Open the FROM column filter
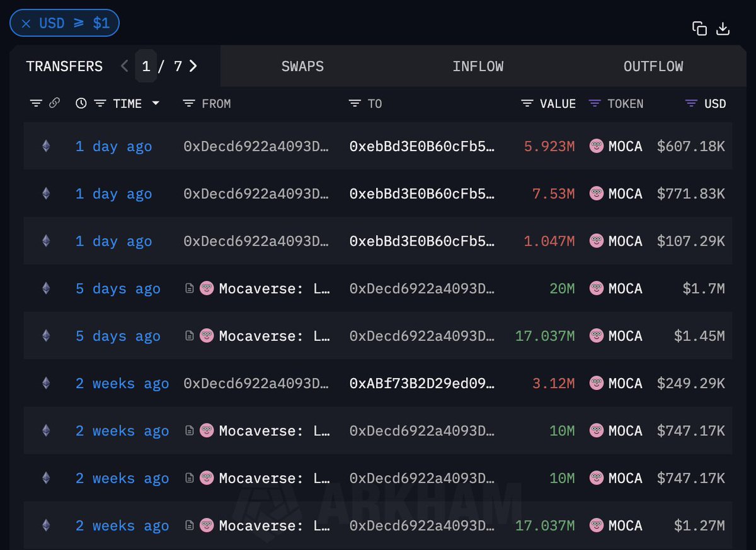 [188, 103]
